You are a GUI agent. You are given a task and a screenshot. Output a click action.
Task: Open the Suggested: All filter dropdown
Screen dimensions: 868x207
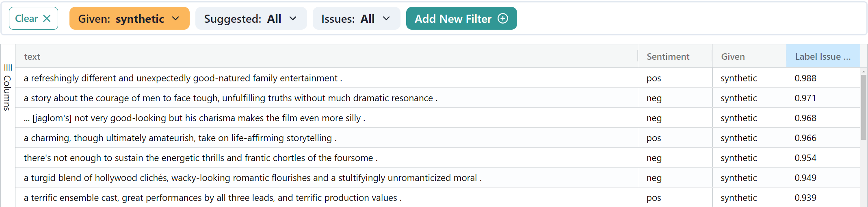tap(251, 18)
